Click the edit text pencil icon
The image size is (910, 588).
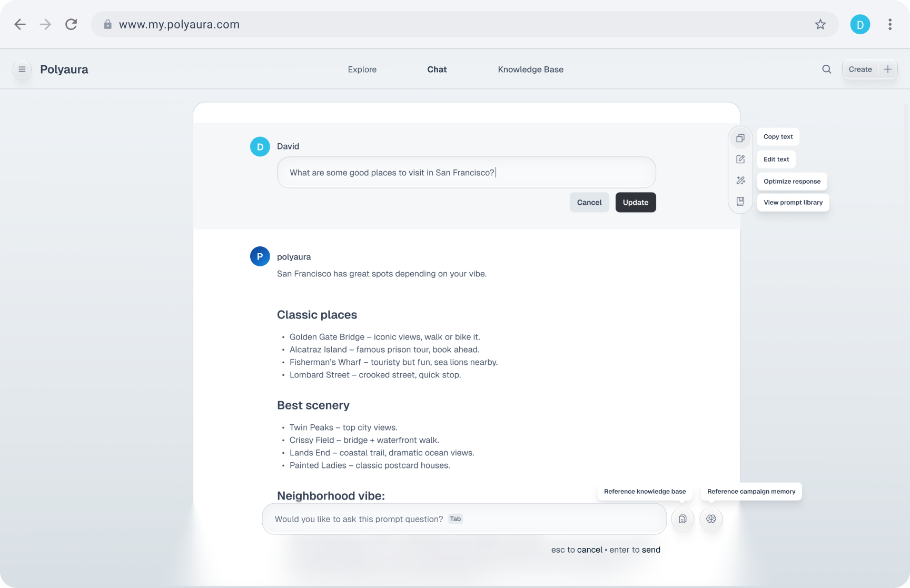tap(740, 159)
